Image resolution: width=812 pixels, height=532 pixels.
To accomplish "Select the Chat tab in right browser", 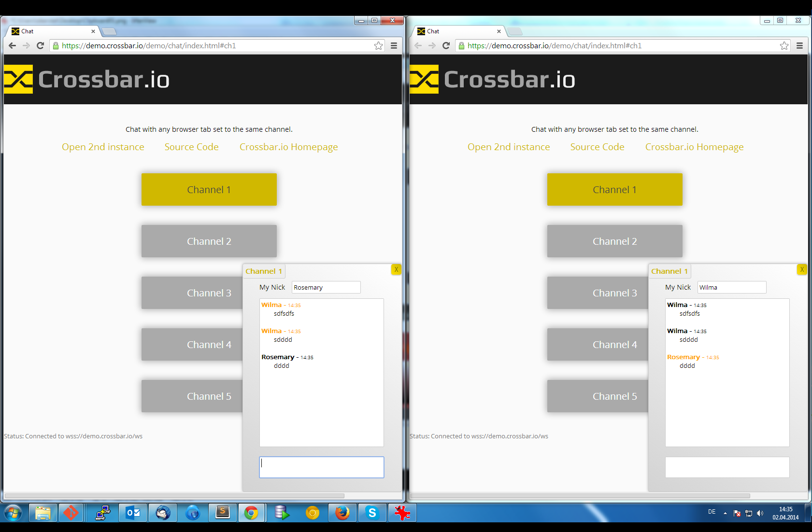I will click(458, 31).
